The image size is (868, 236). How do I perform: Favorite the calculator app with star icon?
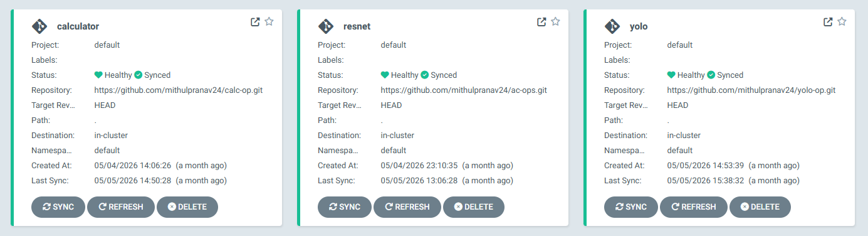pyautogui.click(x=269, y=22)
